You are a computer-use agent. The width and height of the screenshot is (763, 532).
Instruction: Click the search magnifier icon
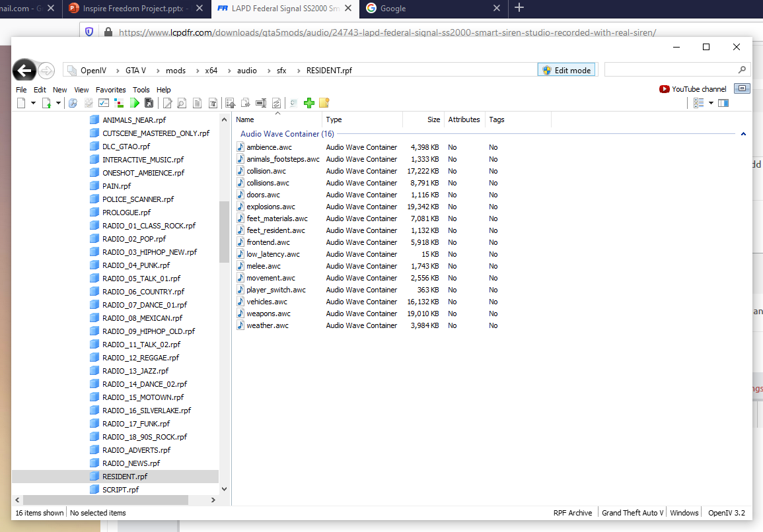click(742, 70)
